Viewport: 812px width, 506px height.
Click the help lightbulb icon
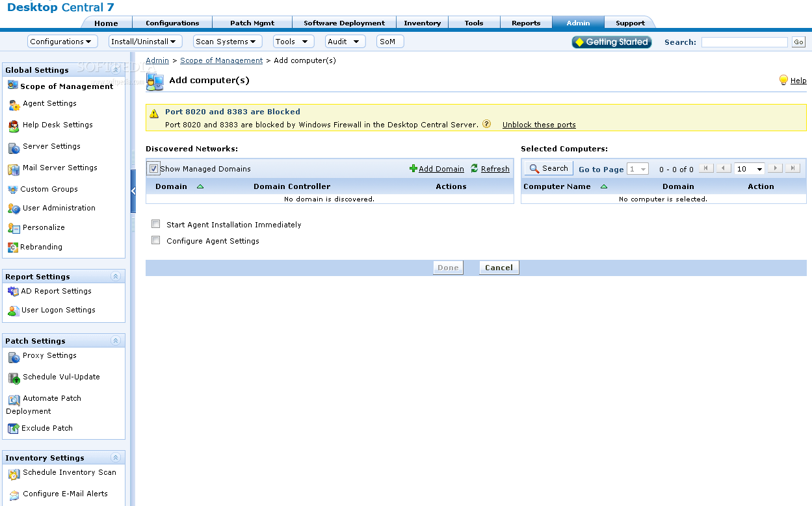(x=783, y=80)
